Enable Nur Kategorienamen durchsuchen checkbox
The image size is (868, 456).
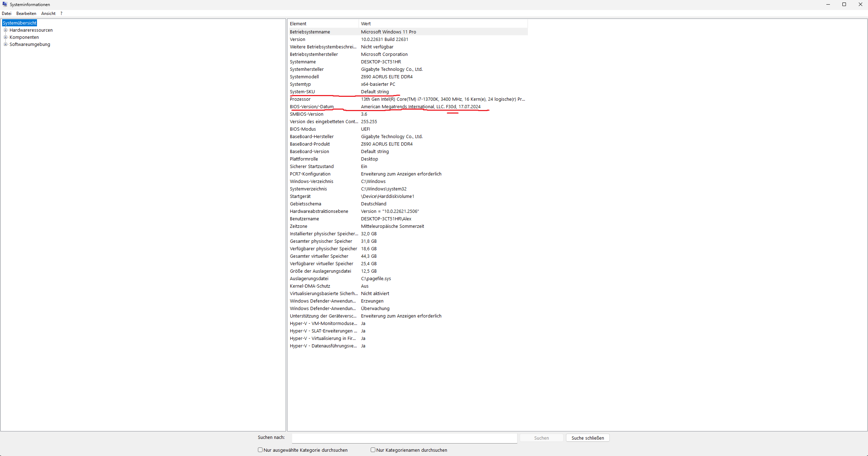point(373,450)
